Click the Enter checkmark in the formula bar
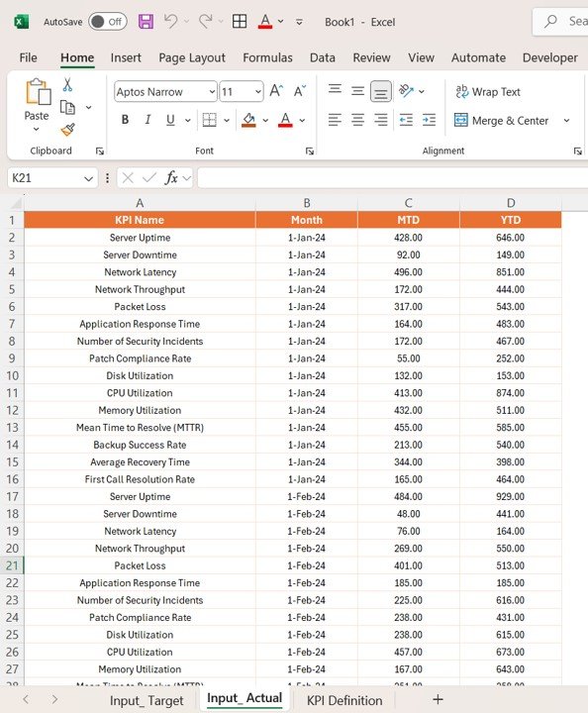 (149, 178)
